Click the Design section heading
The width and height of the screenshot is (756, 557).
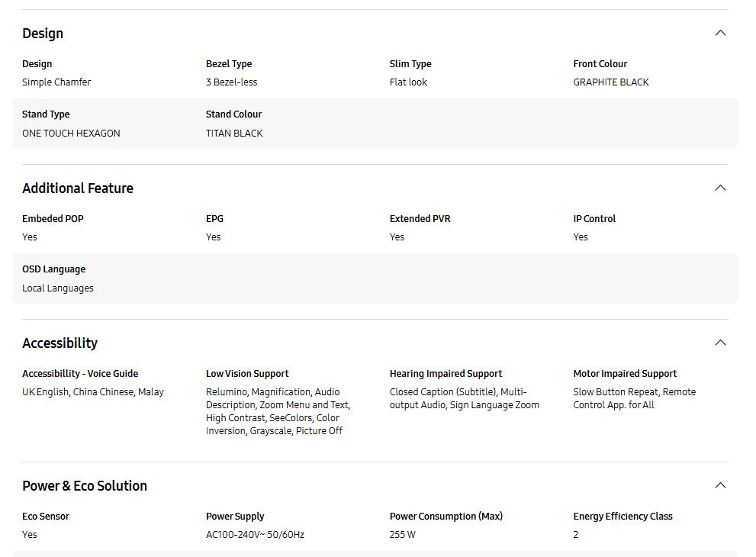tap(43, 34)
